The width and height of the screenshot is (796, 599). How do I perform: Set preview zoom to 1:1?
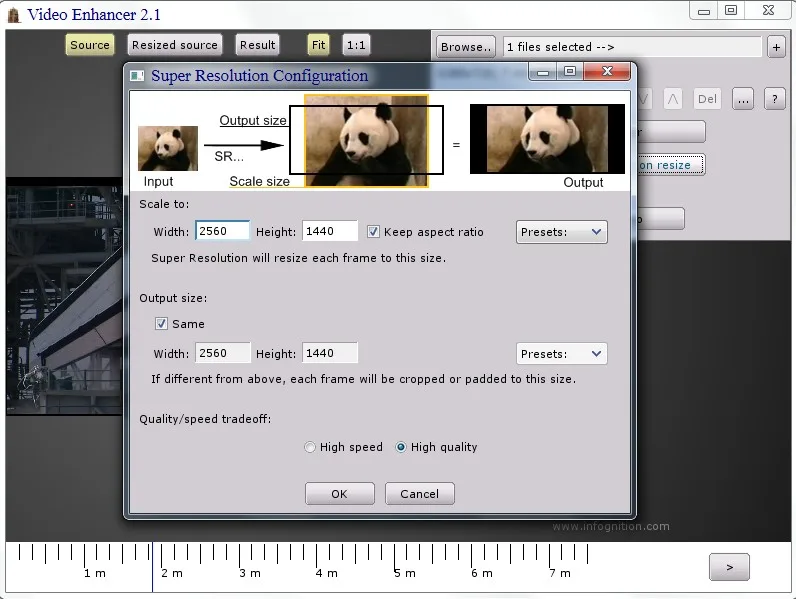(356, 45)
